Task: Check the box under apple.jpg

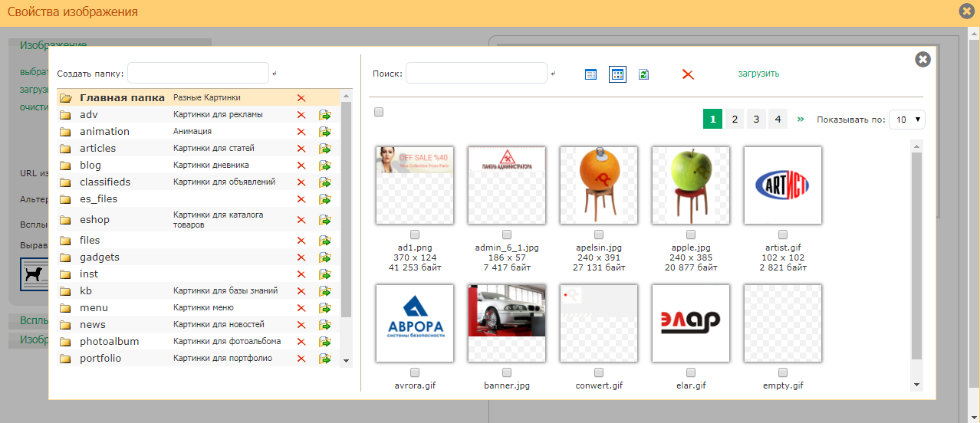Action: coord(691,234)
